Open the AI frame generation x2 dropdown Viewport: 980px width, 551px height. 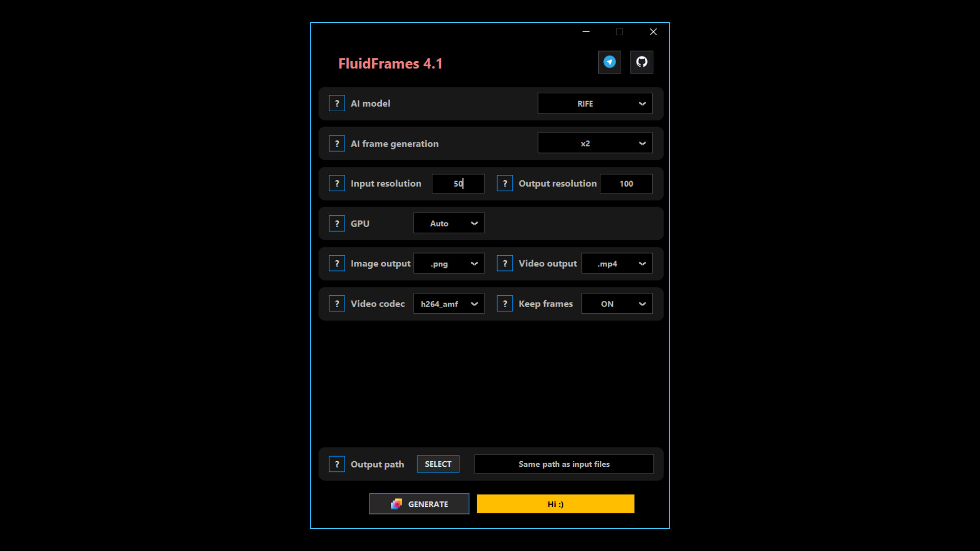pos(595,143)
